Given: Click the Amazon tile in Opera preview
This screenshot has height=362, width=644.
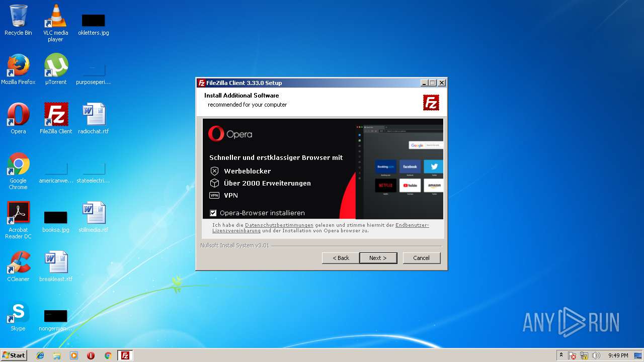Looking at the screenshot, I should pyautogui.click(x=433, y=186).
